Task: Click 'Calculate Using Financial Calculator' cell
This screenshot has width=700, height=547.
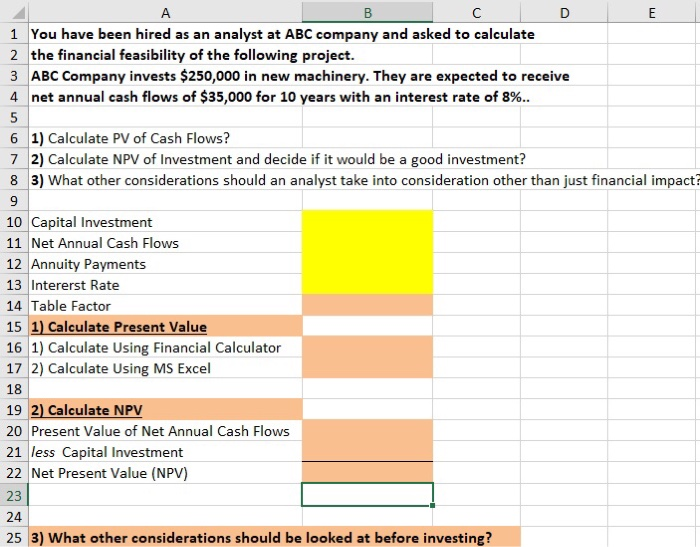Action: (166, 347)
